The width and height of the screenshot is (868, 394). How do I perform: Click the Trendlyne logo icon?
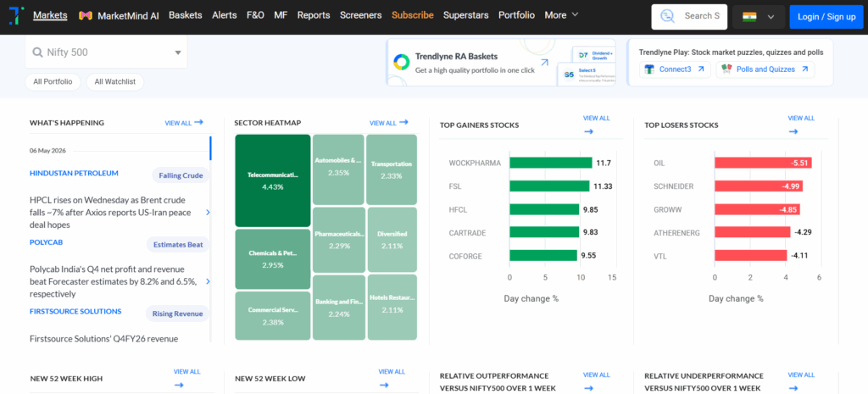click(x=16, y=15)
